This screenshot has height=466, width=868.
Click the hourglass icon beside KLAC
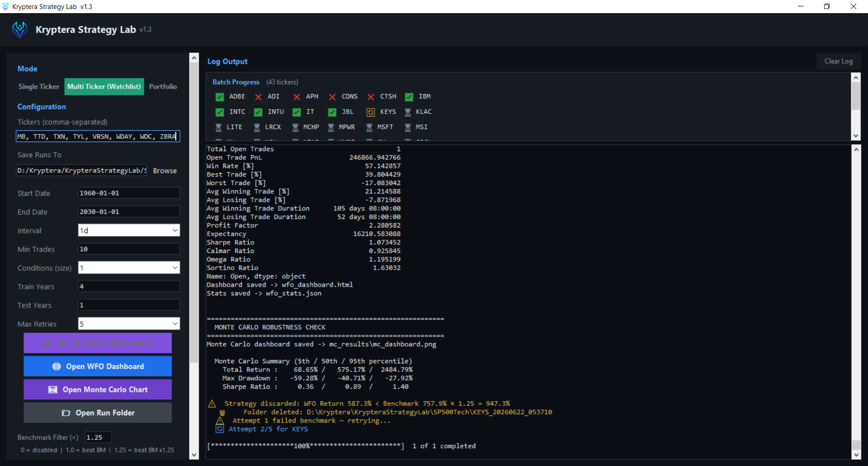point(408,112)
